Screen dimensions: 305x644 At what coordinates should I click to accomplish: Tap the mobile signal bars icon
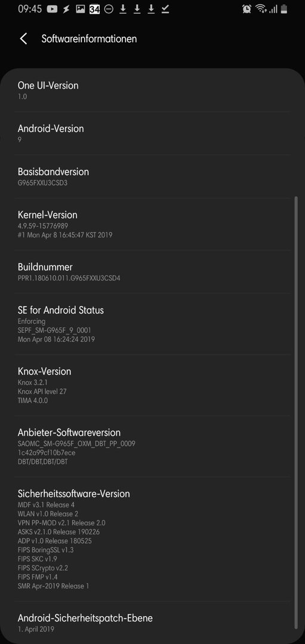[273, 9]
